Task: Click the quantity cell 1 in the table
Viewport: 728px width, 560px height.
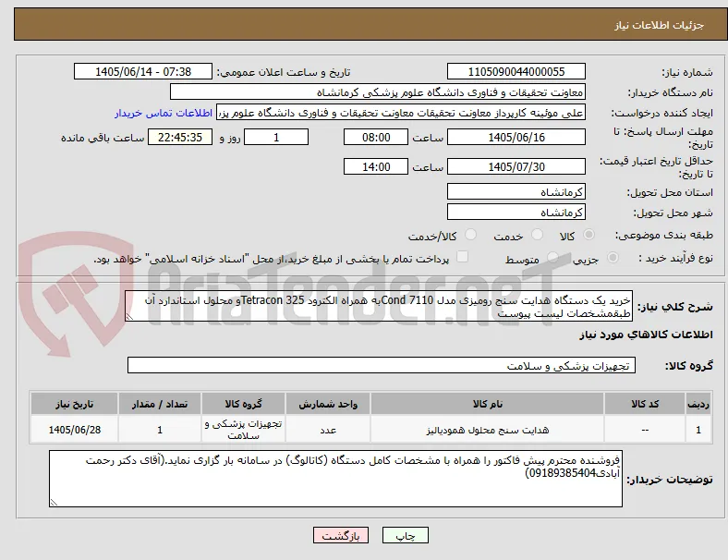Action: 160,430
